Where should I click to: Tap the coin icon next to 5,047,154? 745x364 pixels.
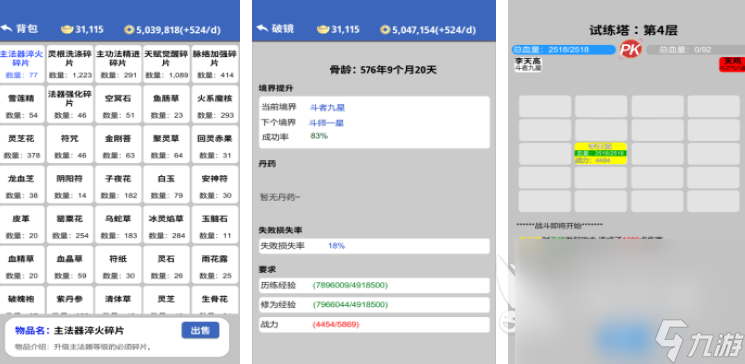coord(385,30)
